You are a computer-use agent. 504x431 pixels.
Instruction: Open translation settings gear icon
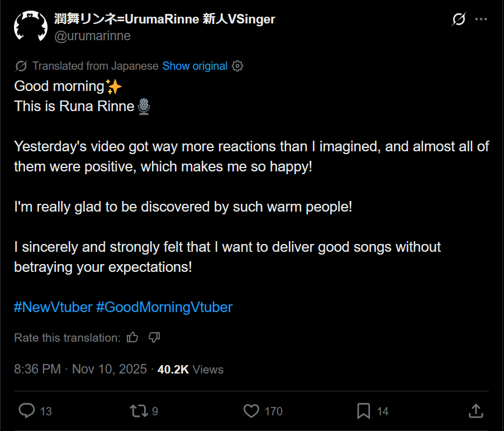pos(237,66)
